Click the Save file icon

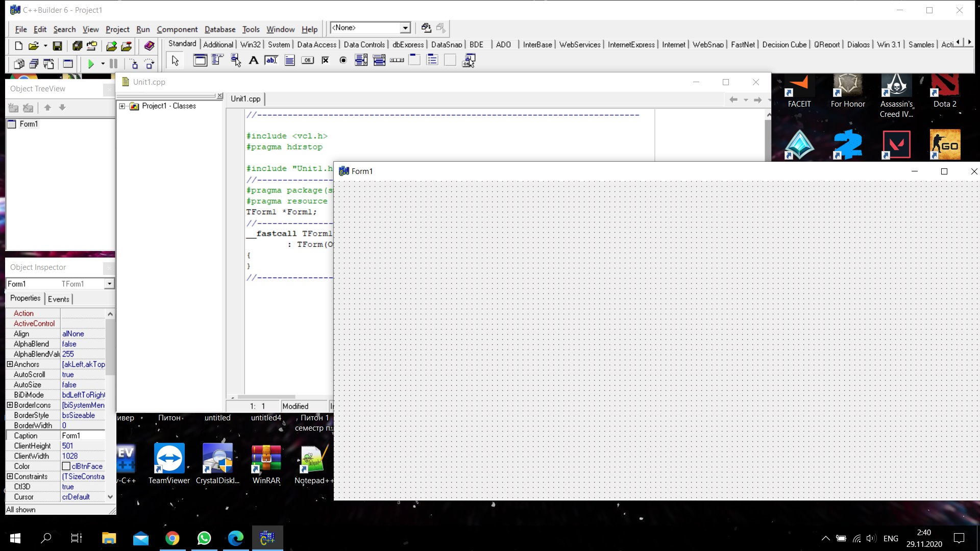click(57, 46)
